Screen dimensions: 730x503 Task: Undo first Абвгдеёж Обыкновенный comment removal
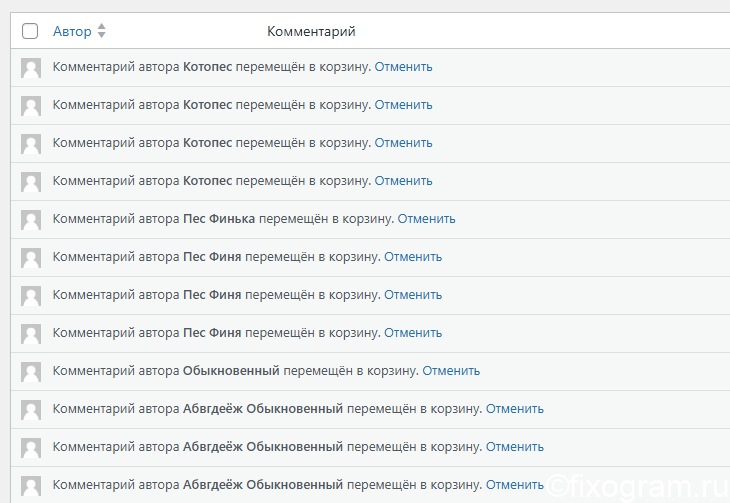pos(514,409)
